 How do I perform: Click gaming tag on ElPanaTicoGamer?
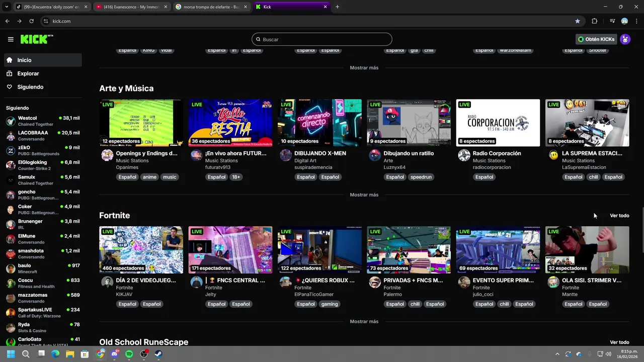[x=330, y=304]
